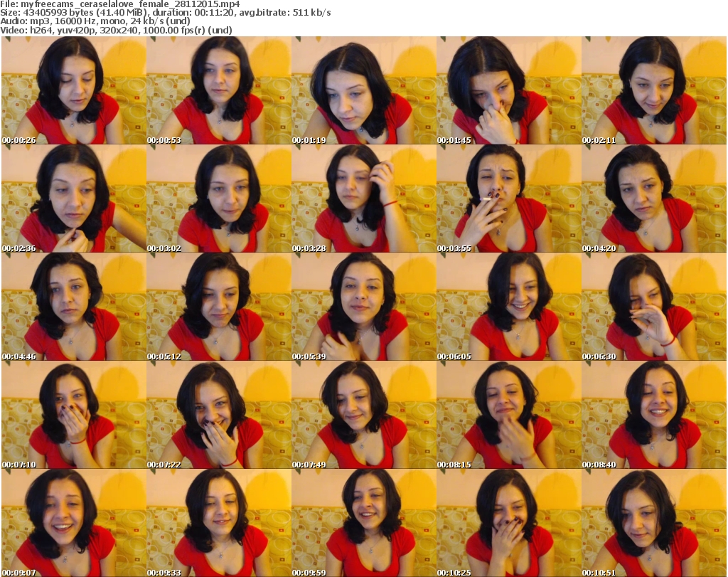
Task: Select the thumbnail stamped 00:00:53
Action: click(x=219, y=90)
